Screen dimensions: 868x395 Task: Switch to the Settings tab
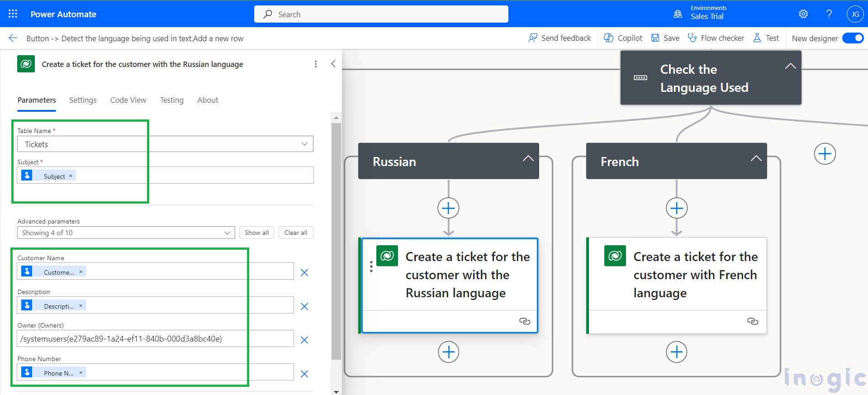83,100
